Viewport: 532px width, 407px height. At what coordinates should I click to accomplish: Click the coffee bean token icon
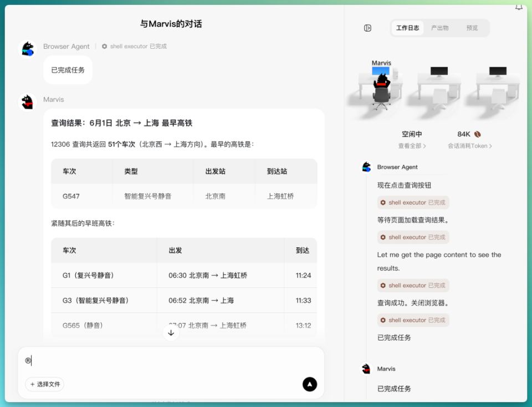tap(477, 134)
